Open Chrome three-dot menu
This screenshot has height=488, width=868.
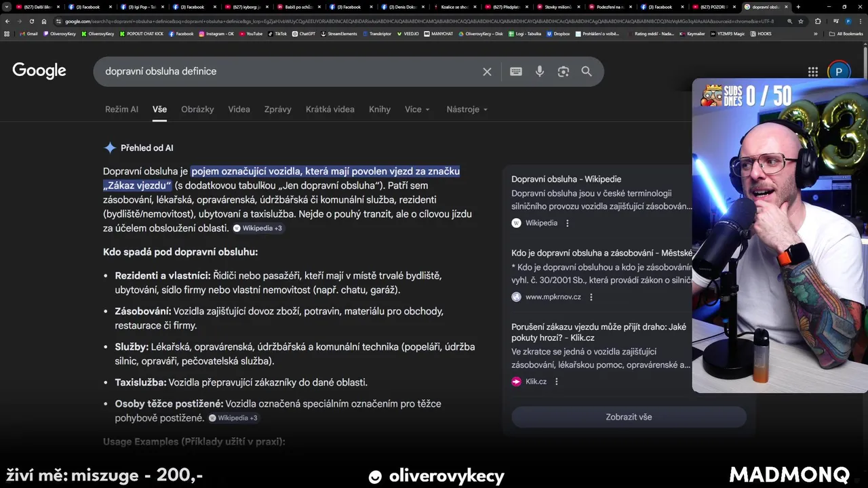pyautogui.click(x=861, y=21)
